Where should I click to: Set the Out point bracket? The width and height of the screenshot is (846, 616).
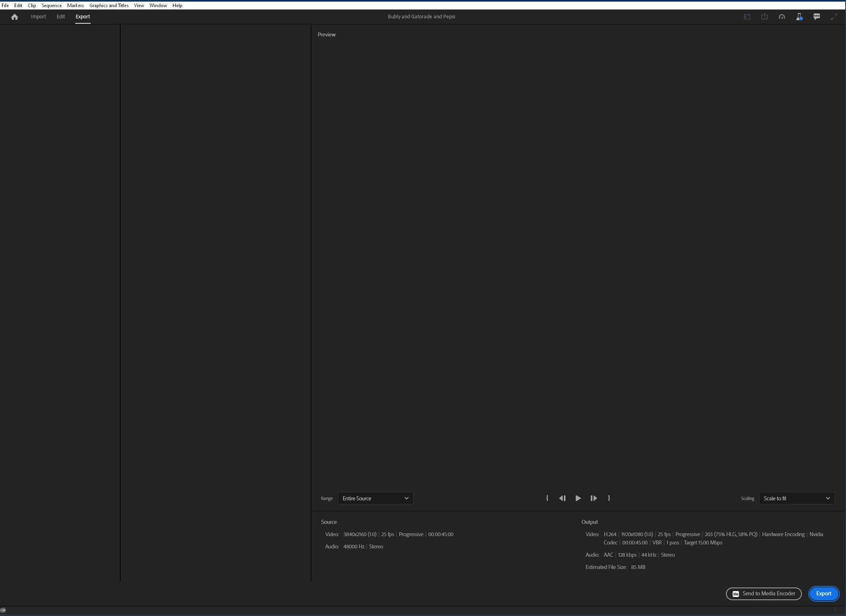(x=609, y=498)
